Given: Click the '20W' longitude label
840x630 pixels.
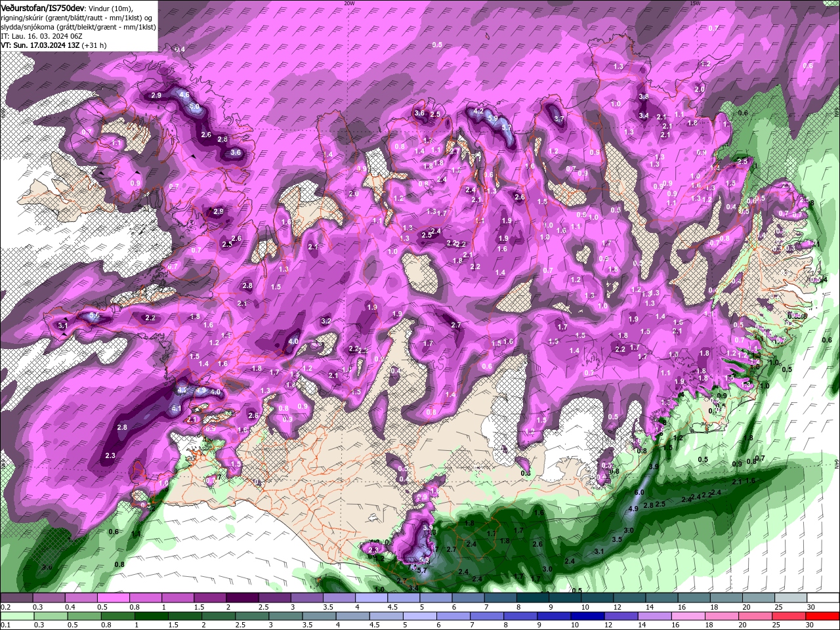Looking at the screenshot, I should (x=349, y=3).
